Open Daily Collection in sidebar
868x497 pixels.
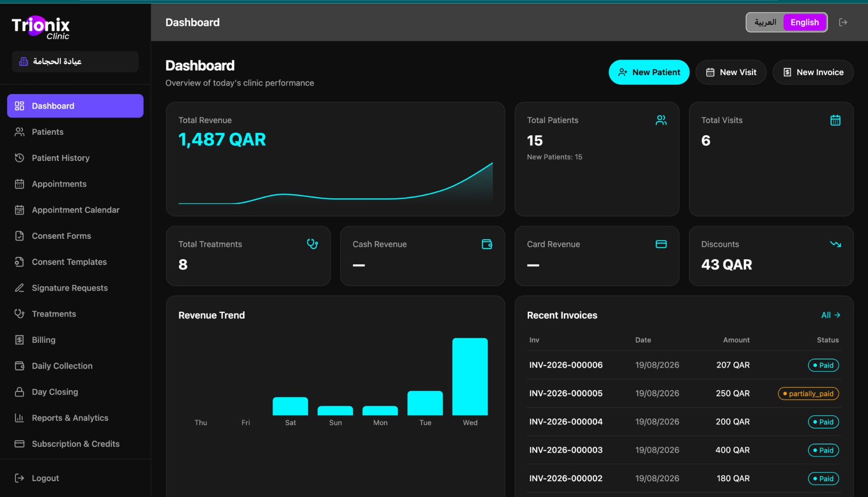pyautogui.click(x=75, y=365)
